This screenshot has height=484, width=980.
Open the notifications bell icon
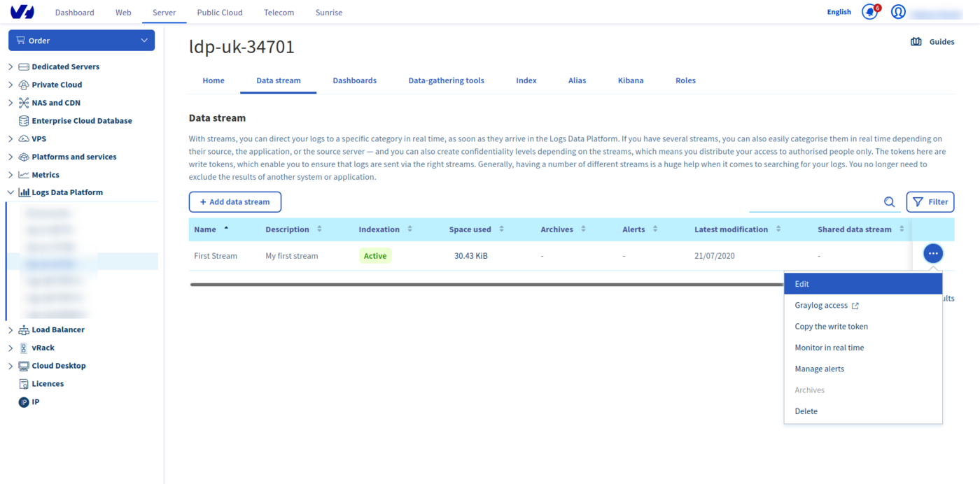[x=869, y=12]
